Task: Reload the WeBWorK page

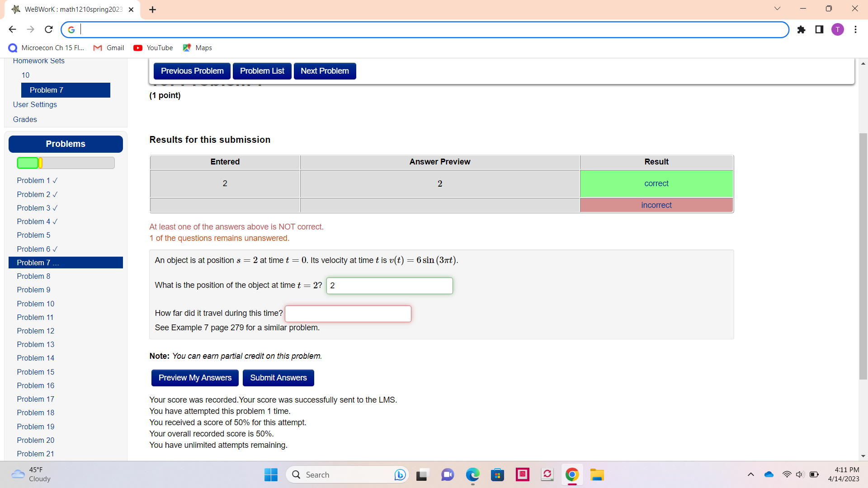Action: tap(48, 29)
